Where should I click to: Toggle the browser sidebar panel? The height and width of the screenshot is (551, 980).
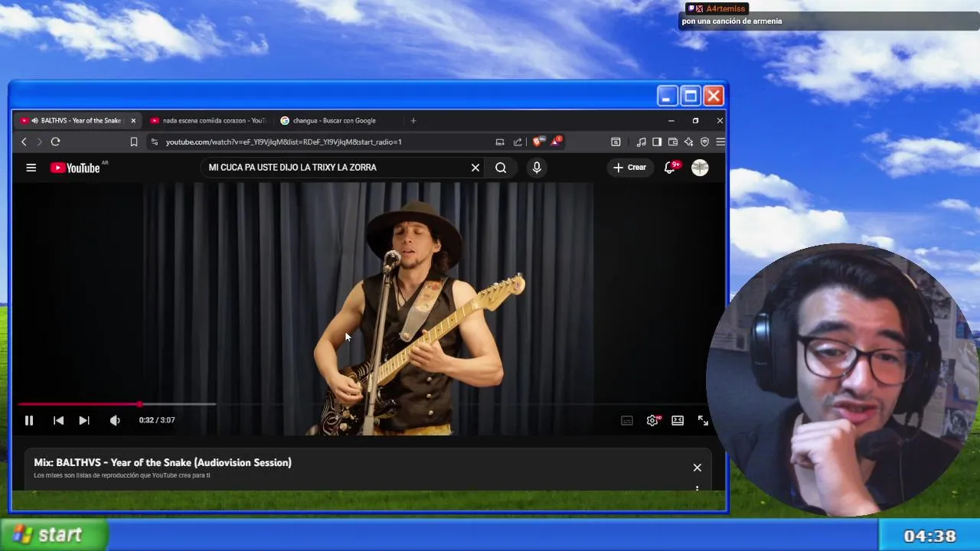click(x=657, y=142)
